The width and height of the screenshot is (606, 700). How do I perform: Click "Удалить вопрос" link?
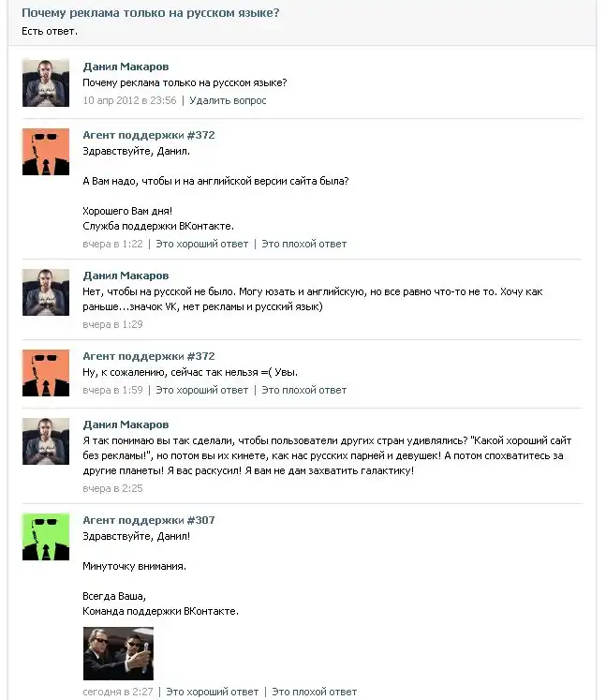[228, 100]
